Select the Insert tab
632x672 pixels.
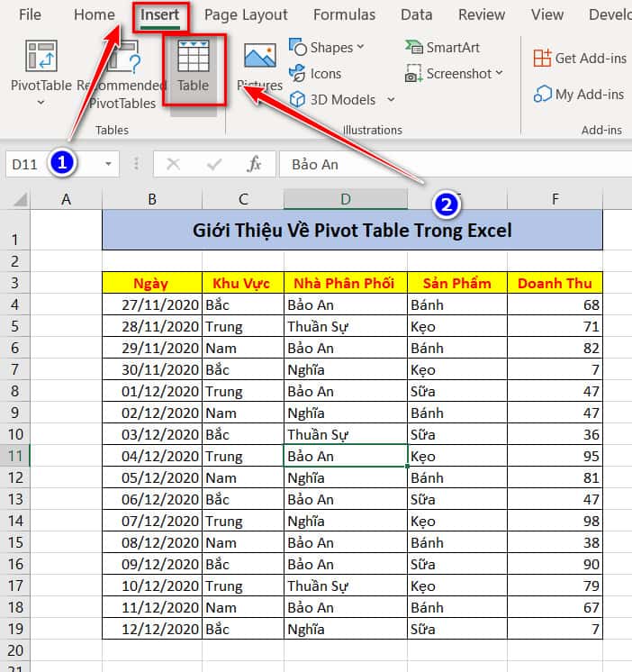coord(159,15)
